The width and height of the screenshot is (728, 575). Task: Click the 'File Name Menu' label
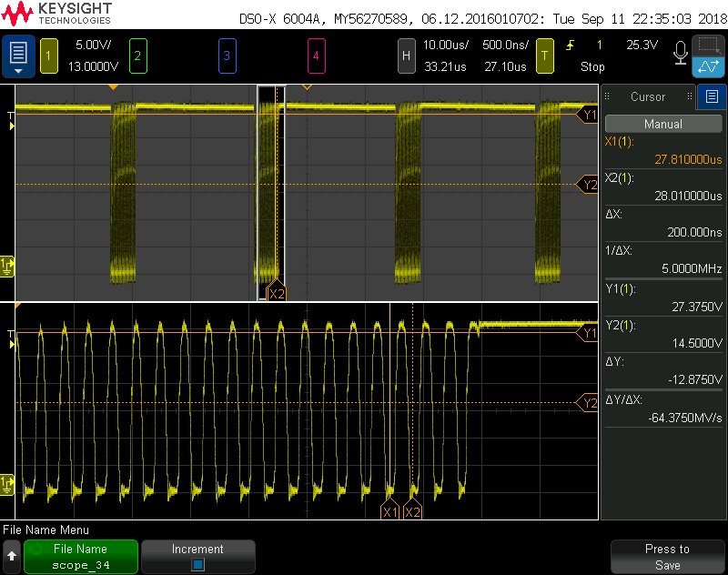pyautogui.click(x=46, y=530)
